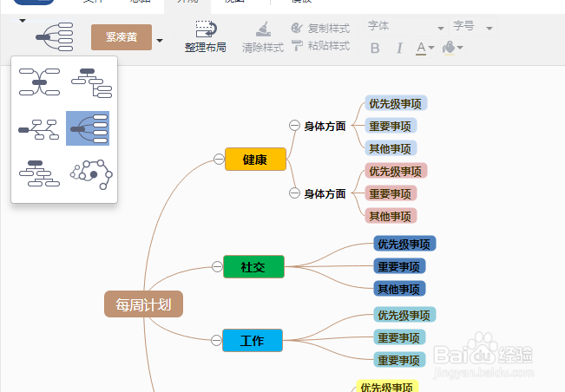The width and height of the screenshot is (565, 392).
Task: Choose the tree chart layout thumbnail
Action: pyautogui.click(x=91, y=82)
